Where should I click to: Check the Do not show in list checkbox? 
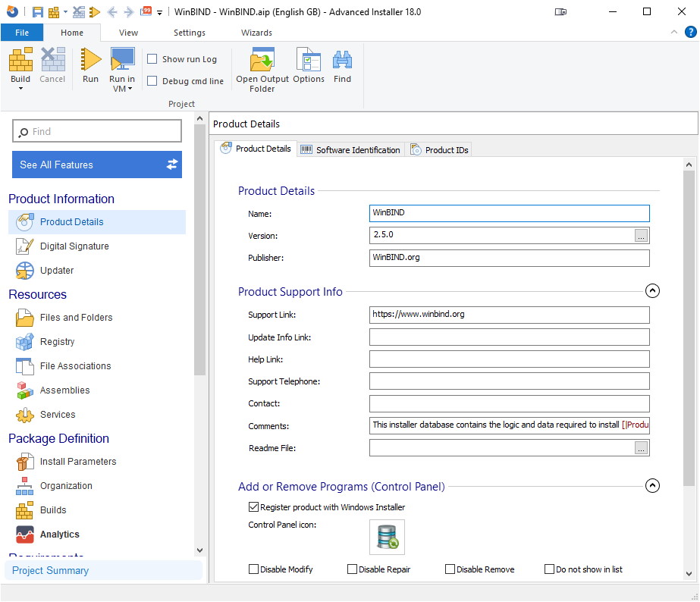coord(550,569)
